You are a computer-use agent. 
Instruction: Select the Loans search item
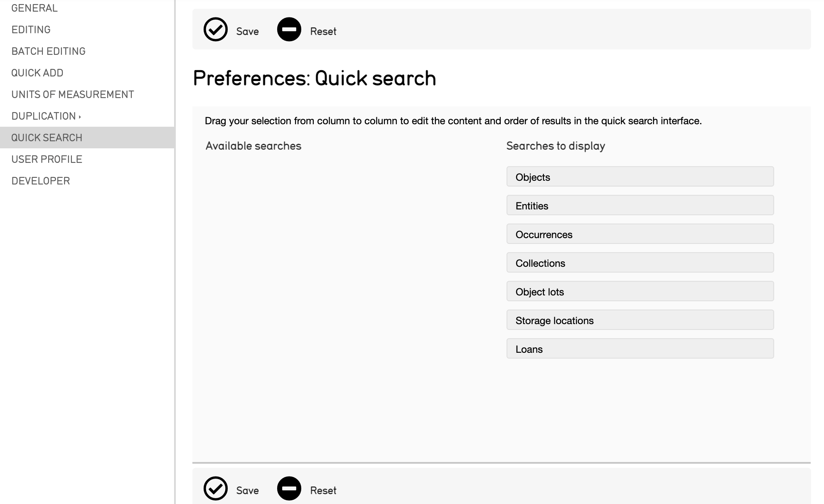click(x=640, y=349)
